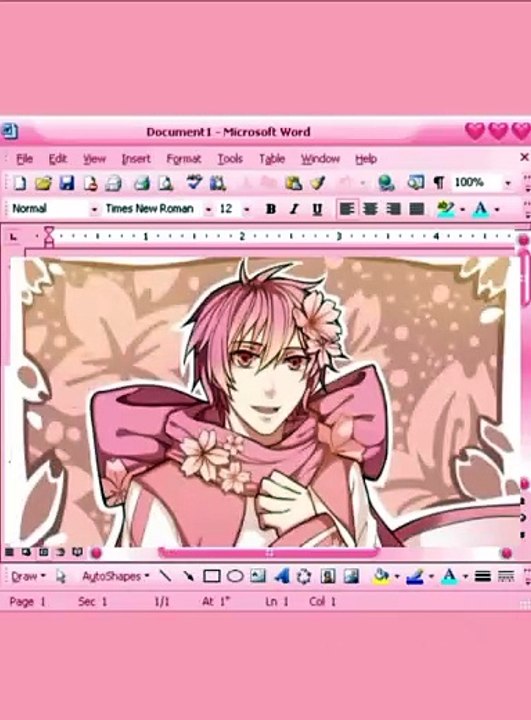Switch to Print Layout view button

point(44,552)
